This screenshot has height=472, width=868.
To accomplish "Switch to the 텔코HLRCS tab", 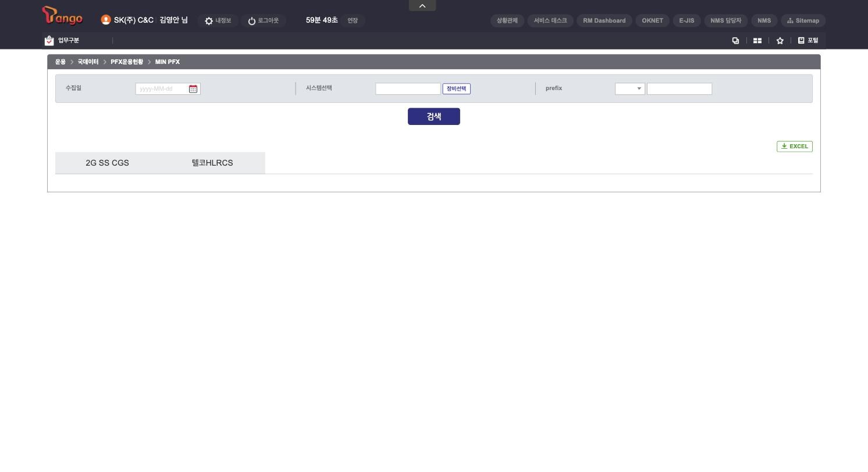I will (212, 163).
